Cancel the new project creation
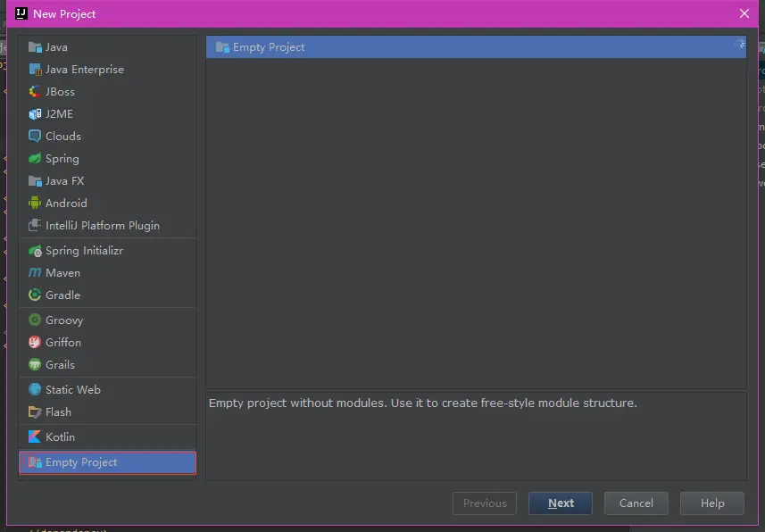The height and width of the screenshot is (532, 765). pos(636,503)
